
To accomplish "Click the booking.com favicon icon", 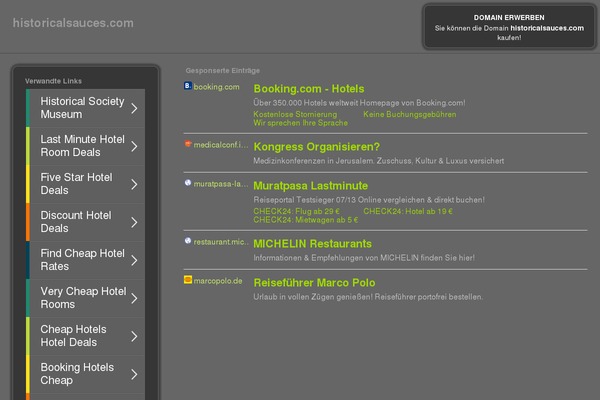I will [188, 86].
